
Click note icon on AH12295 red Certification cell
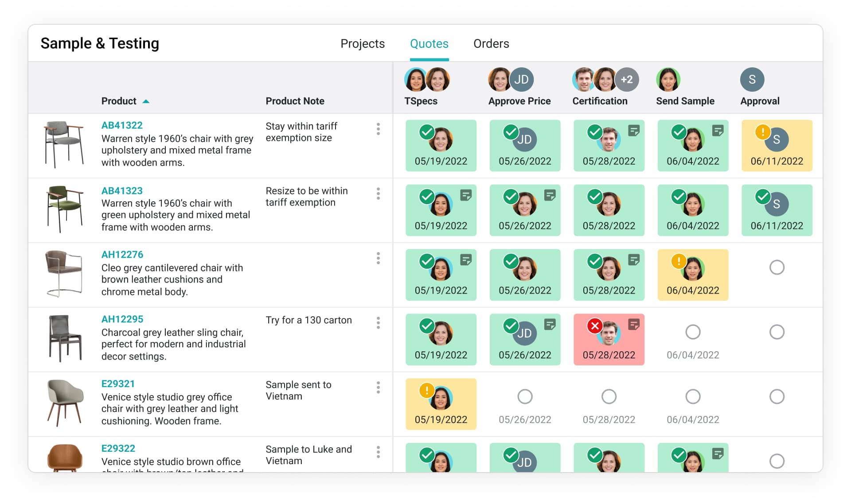coord(634,325)
